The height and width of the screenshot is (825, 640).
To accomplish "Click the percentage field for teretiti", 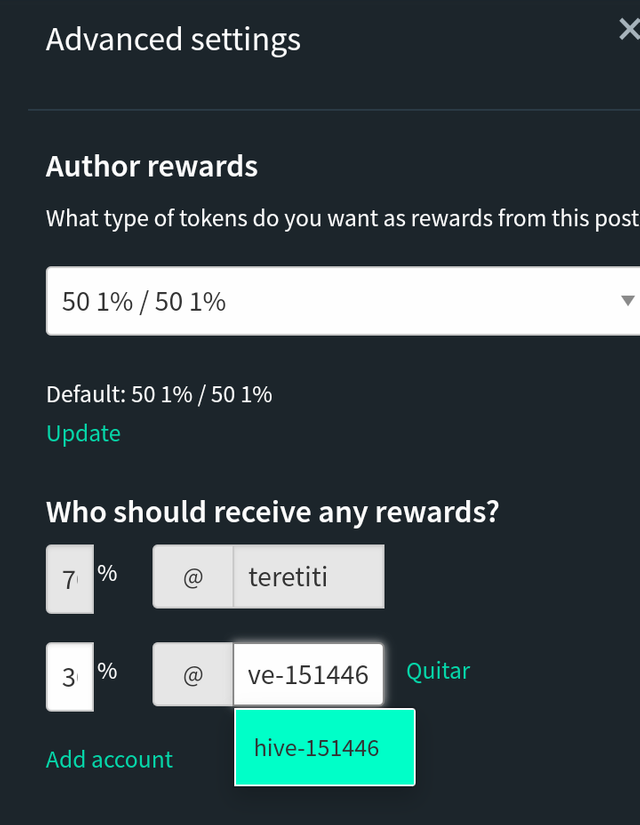I will click(70, 579).
